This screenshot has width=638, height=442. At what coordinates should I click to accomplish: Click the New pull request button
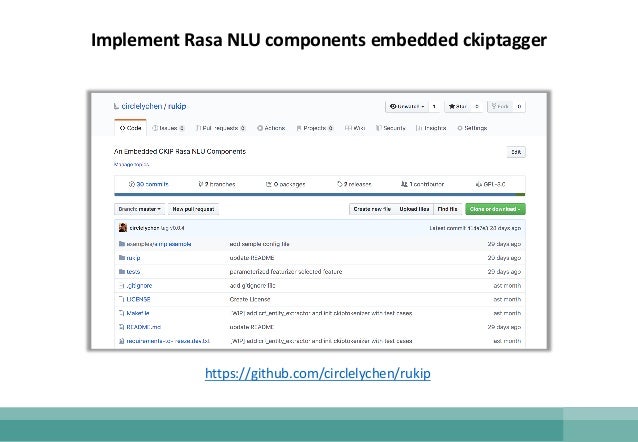[x=193, y=209]
